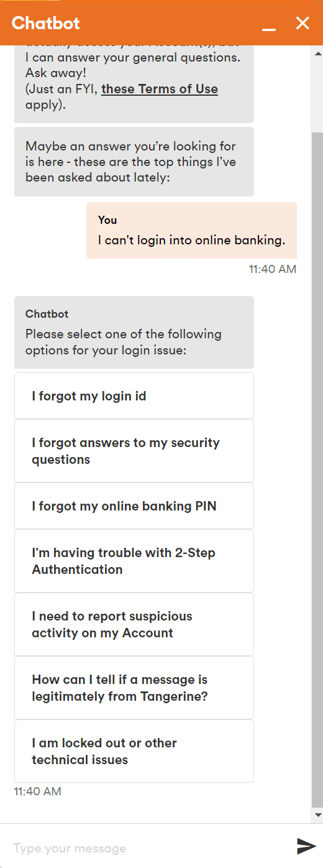This screenshot has width=323, height=868.
Task: Click the 'Please select one of the following' message
Action: 134,332
